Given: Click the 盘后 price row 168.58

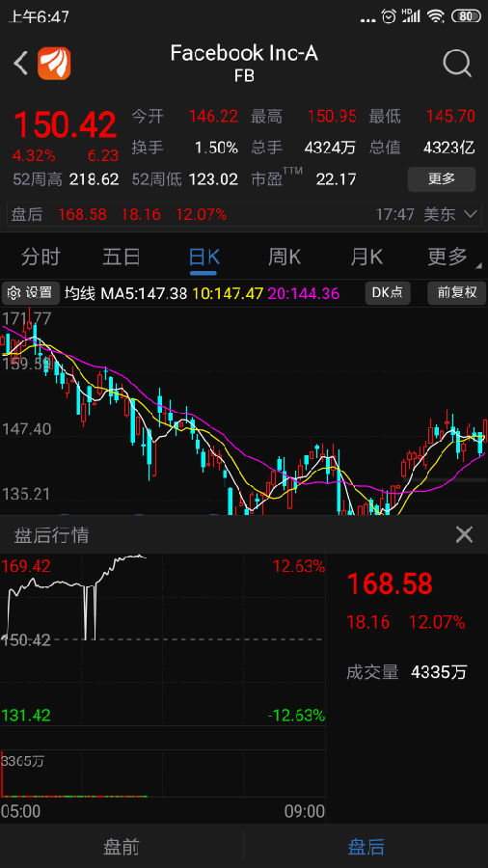Looking at the screenshot, I should point(244,214).
